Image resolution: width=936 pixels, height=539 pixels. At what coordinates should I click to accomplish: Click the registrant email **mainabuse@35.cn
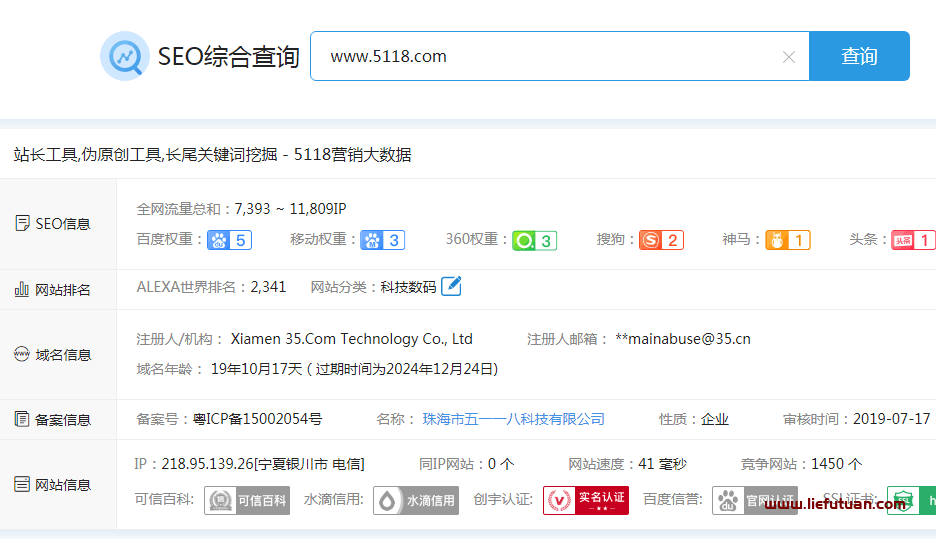click(683, 339)
